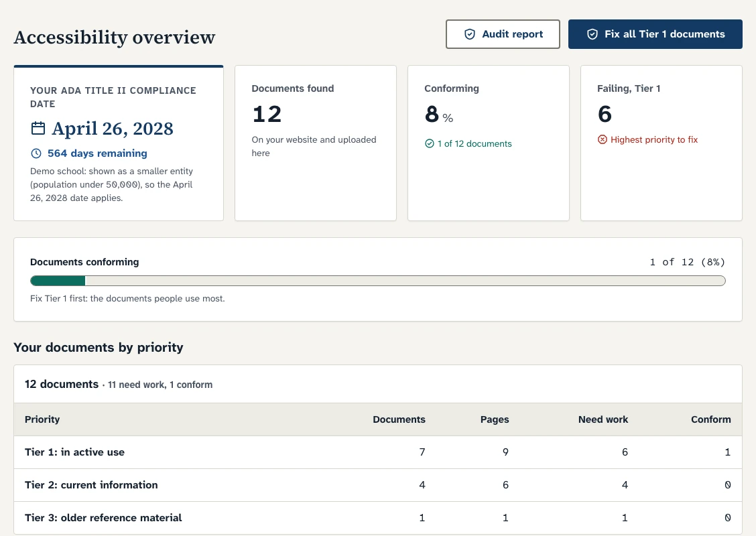Select the Documents found card
Viewport: 756px width, 536px height.
tap(316, 143)
